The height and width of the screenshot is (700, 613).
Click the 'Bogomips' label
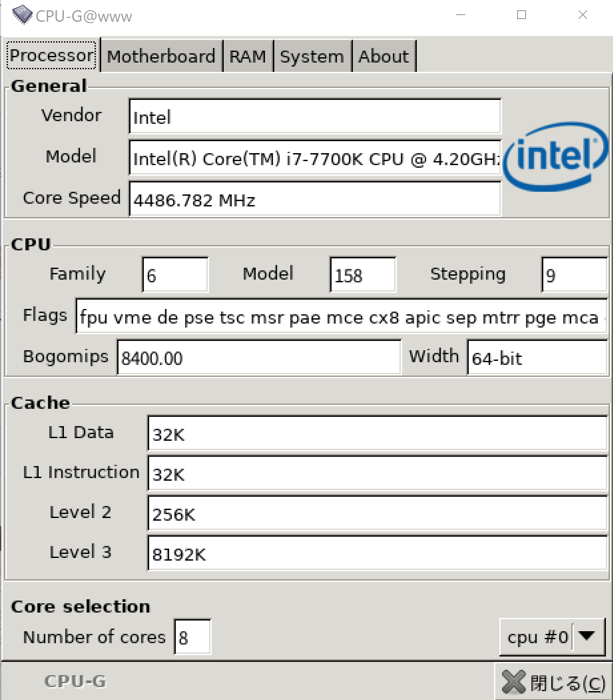[x=66, y=356]
